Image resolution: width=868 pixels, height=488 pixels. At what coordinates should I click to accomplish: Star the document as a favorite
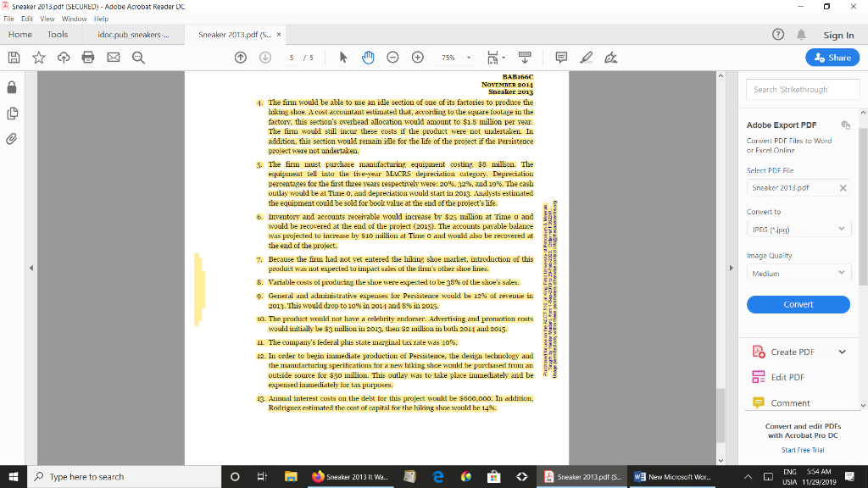click(37, 57)
